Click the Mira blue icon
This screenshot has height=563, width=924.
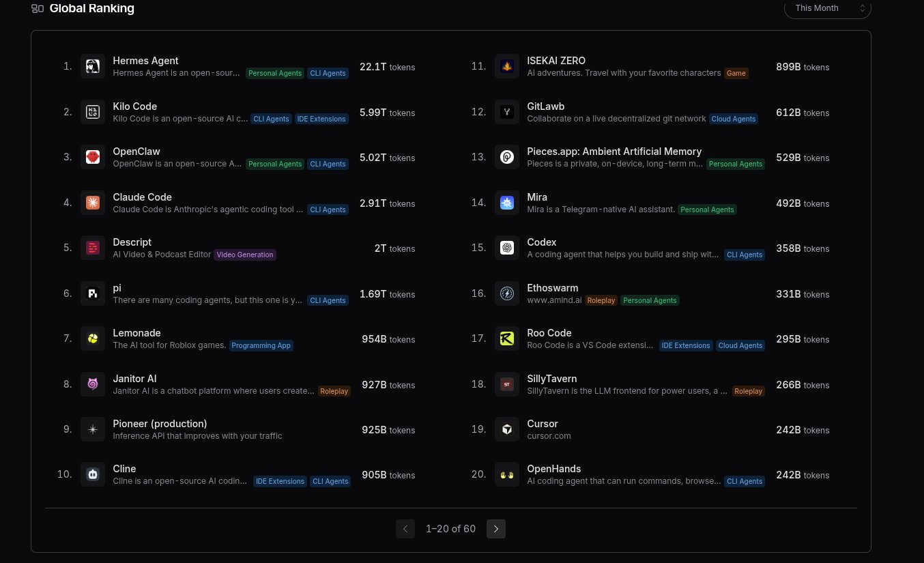point(507,203)
